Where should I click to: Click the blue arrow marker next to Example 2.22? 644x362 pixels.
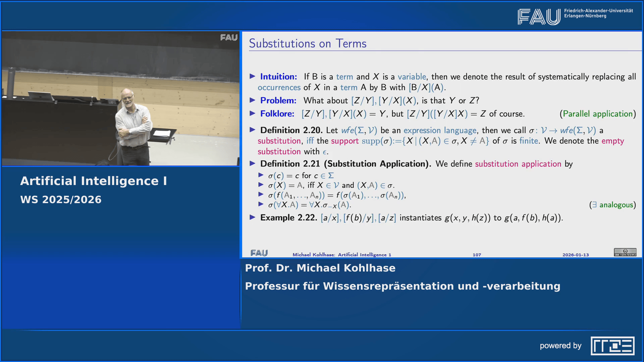pyautogui.click(x=253, y=218)
